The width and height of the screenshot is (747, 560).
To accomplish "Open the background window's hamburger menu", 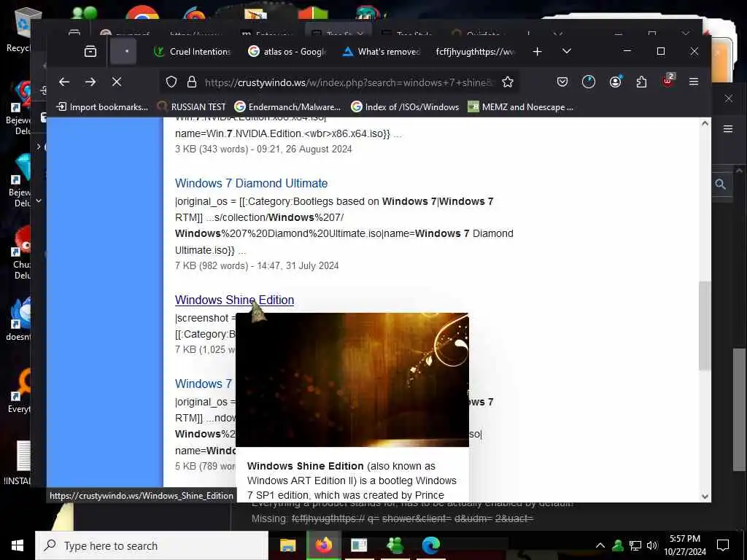I will (728, 129).
